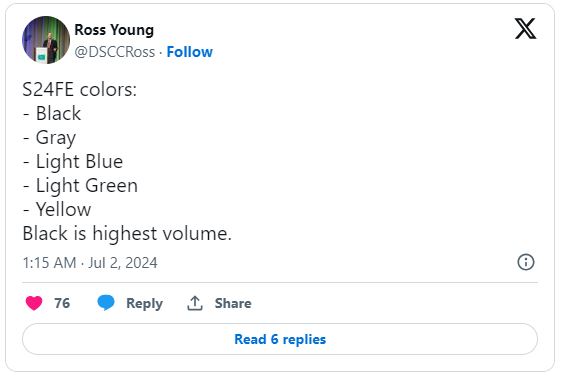This screenshot has width=561, height=376.
Task: Click the 'Light Blue' list entry
Action: pos(79,161)
